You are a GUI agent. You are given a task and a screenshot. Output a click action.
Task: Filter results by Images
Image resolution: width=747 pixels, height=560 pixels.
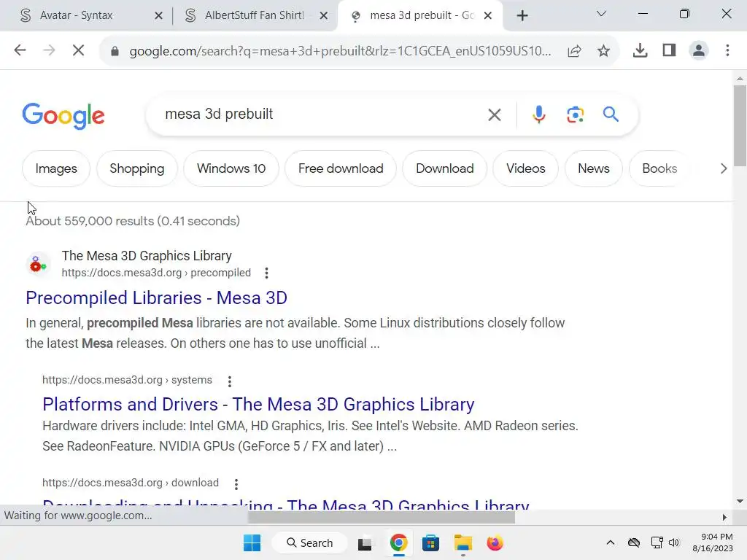click(x=56, y=168)
